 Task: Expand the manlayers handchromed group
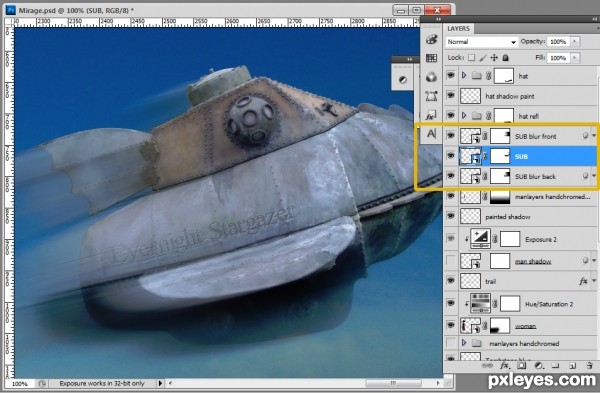(x=464, y=343)
